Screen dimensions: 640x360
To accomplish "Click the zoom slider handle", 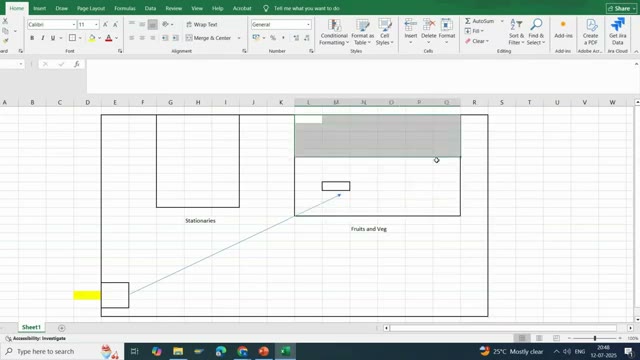I will pos(595,338).
